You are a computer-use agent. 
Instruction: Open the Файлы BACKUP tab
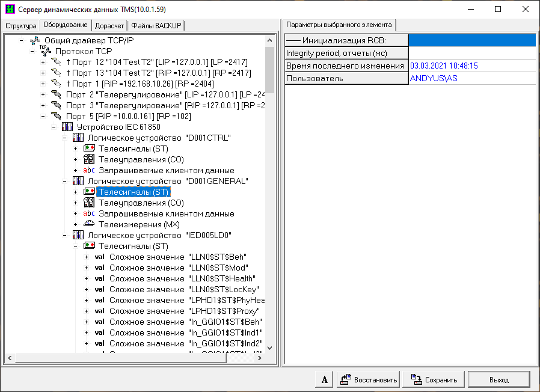(158, 25)
